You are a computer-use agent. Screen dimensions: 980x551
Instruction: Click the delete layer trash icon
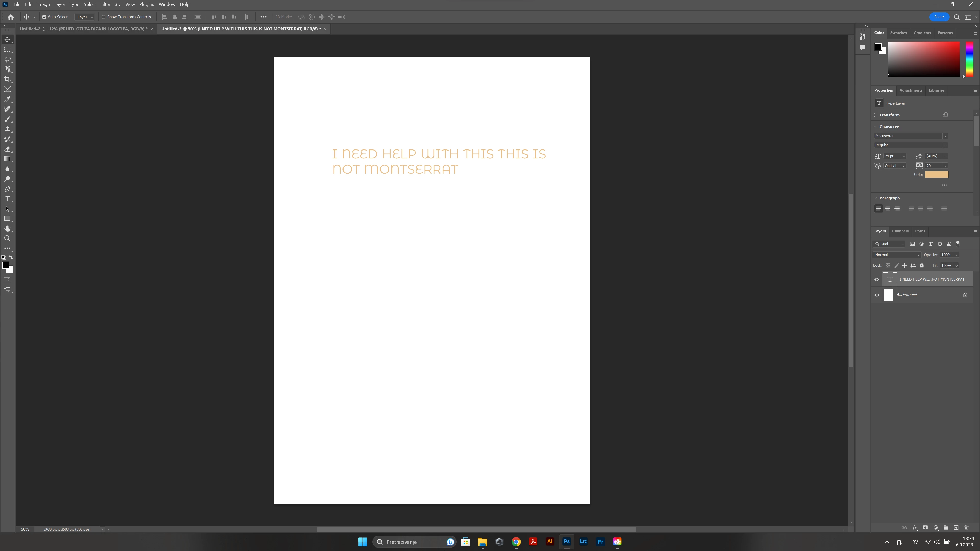966,528
